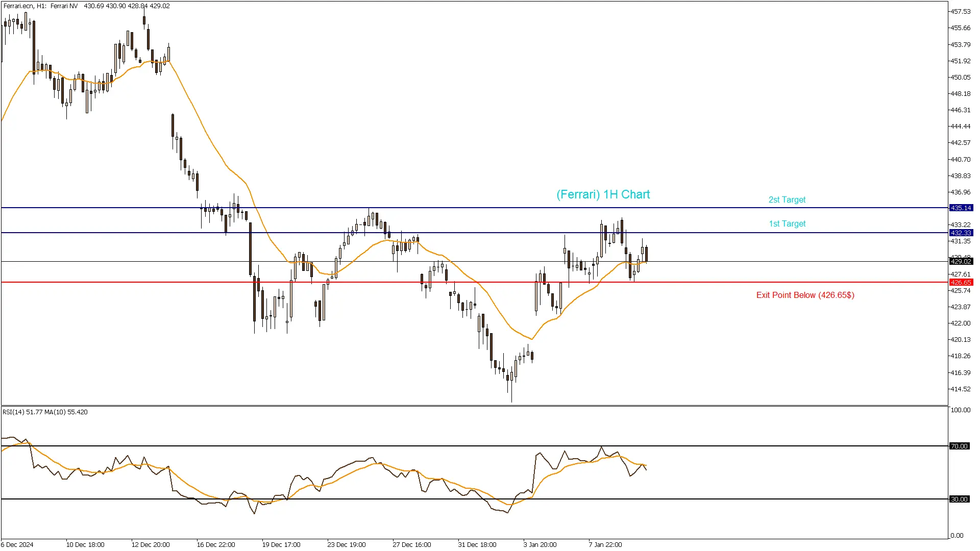Click the 431.35 price axis value
Screen dimensions: 980x551
tap(960, 241)
